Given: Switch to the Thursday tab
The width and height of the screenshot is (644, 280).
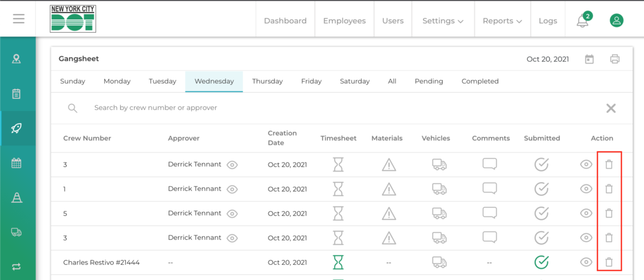Looking at the screenshot, I should [x=267, y=81].
